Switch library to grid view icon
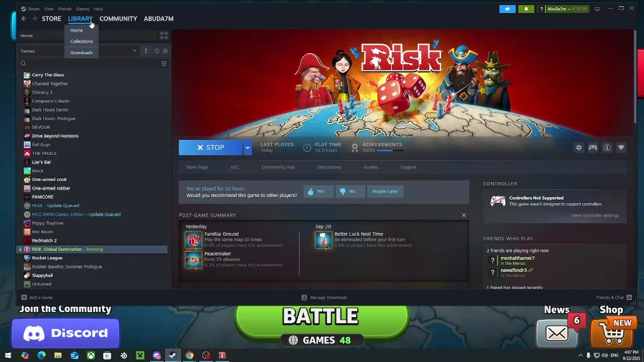The width and height of the screenshot is (644, 362). (164, 35)
